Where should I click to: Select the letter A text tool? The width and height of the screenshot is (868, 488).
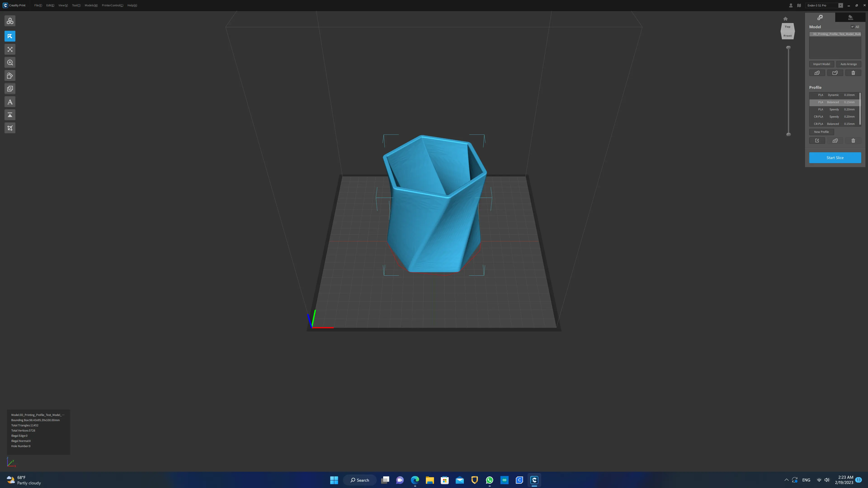10,102
